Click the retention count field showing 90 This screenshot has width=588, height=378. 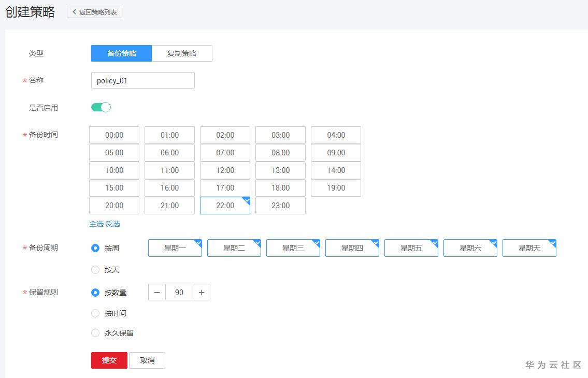(x=179, y=292)
